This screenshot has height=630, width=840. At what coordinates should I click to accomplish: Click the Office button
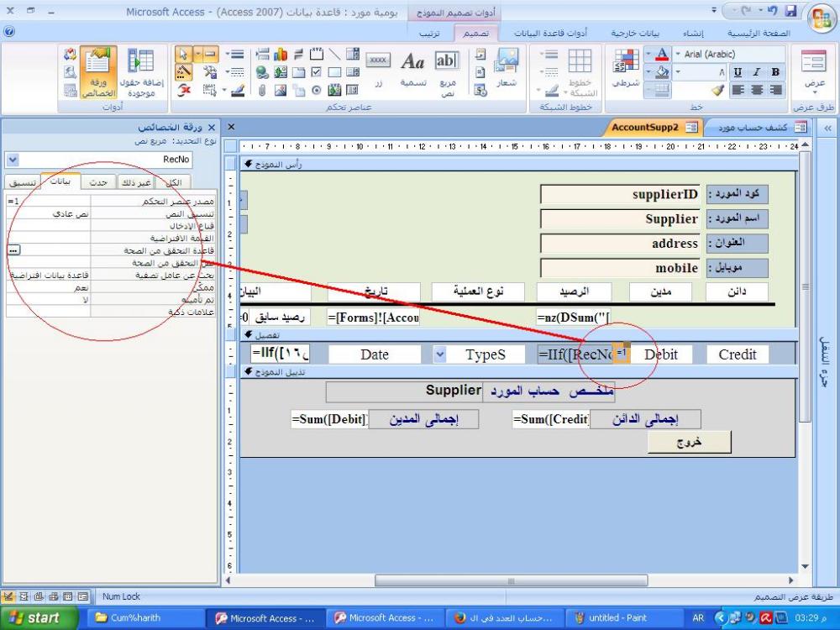pyautogui.click(x=822, y=17)
